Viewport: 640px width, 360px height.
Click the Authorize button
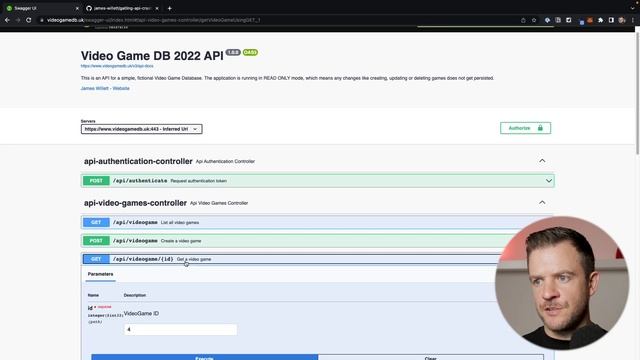(525, 128)
